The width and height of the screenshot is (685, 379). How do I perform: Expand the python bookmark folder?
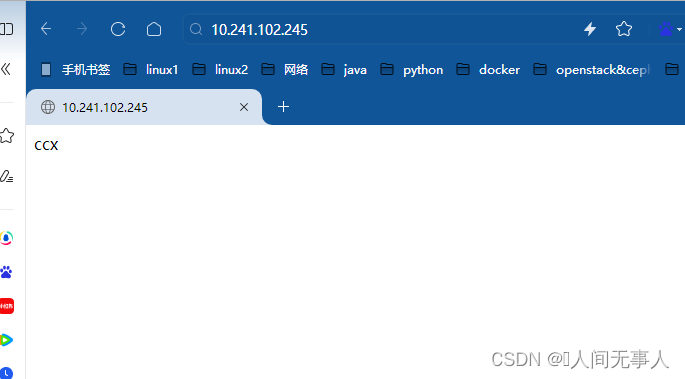point(412,69)
